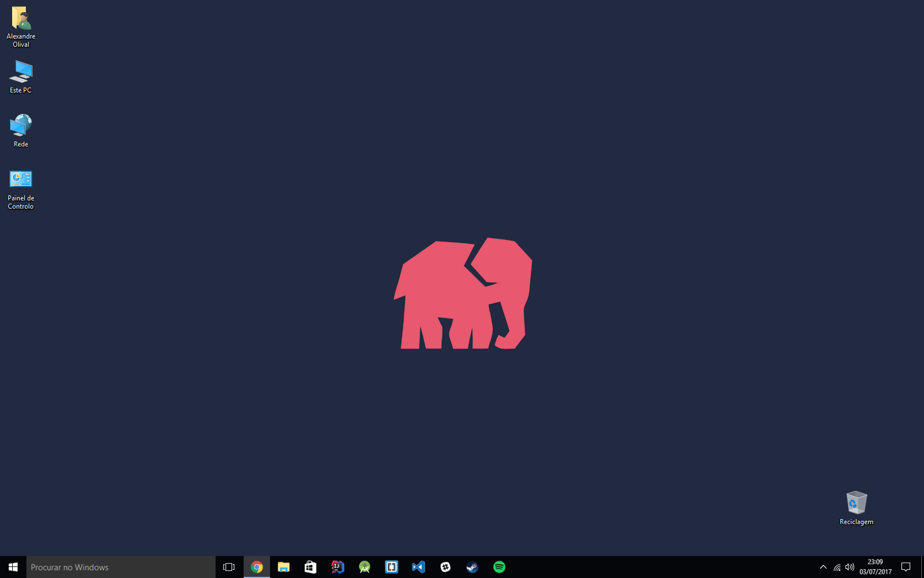Image resolution: width=924 pixels, height=578 pixels.
Task: Launch Visual Studio Code from the taskbar
Action: (x=419, y=567)
